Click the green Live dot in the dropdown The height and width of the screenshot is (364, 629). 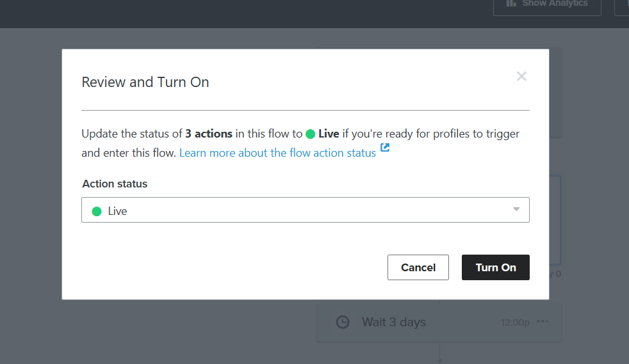pos(97,211)
